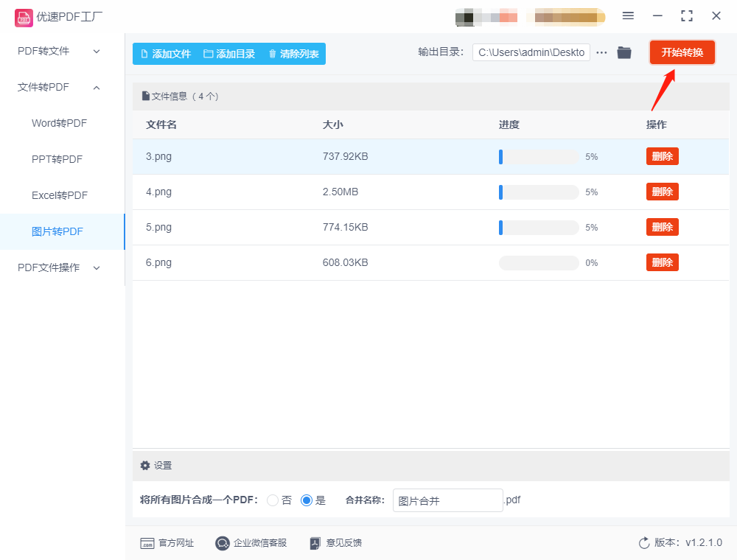Click the 输出目录 label
The height and width of the screenshot is (560, 737).
click(x=441, y=52)
